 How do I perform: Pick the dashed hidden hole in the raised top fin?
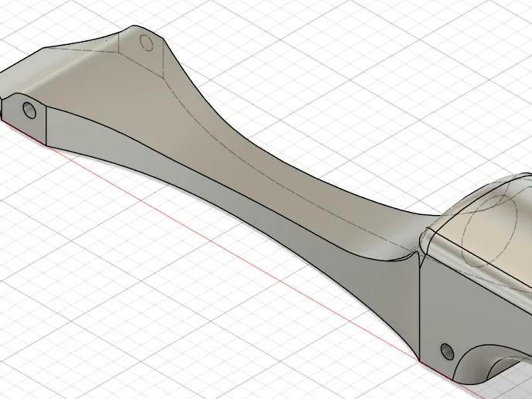[147, 43]
